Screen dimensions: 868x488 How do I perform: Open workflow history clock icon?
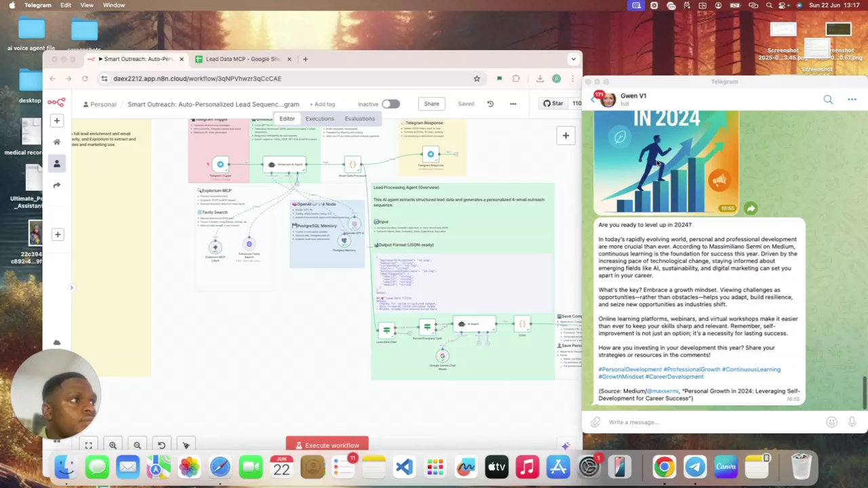[x=490, y=104]
